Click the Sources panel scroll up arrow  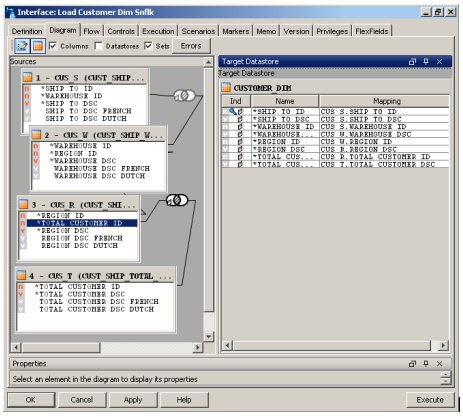tap(208, 62)
